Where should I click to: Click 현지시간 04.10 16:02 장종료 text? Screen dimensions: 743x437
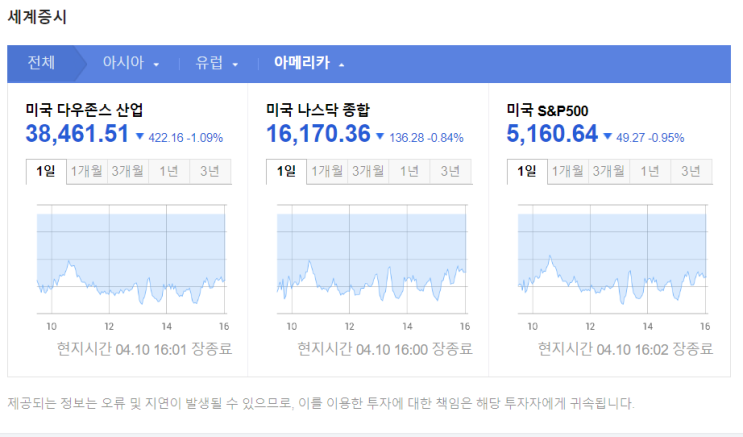[625, 349]
